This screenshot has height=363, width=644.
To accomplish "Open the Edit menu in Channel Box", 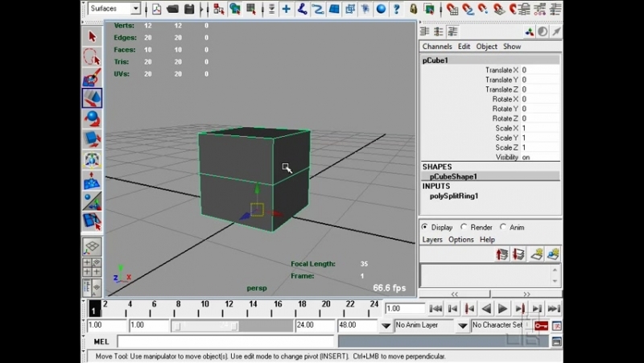I will coord(464,47).
